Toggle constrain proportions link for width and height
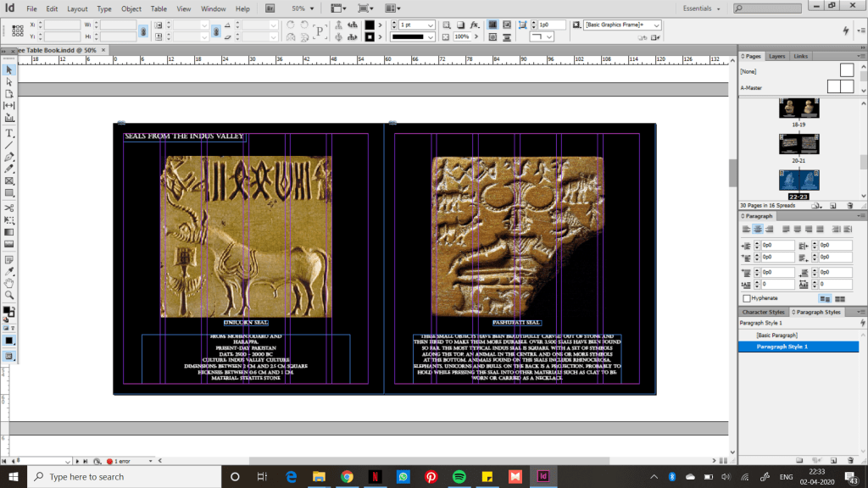The height and width of the screenshot is (488, 868). 143,31
